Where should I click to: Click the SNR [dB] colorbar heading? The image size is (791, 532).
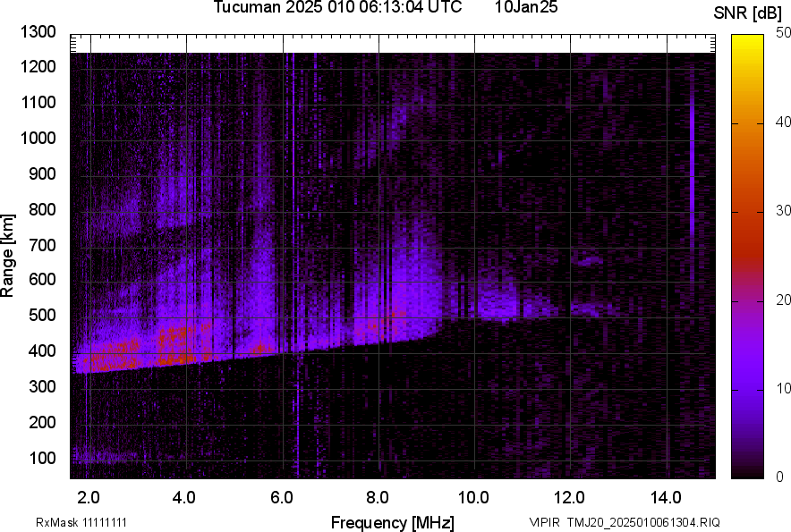point(748,13)
